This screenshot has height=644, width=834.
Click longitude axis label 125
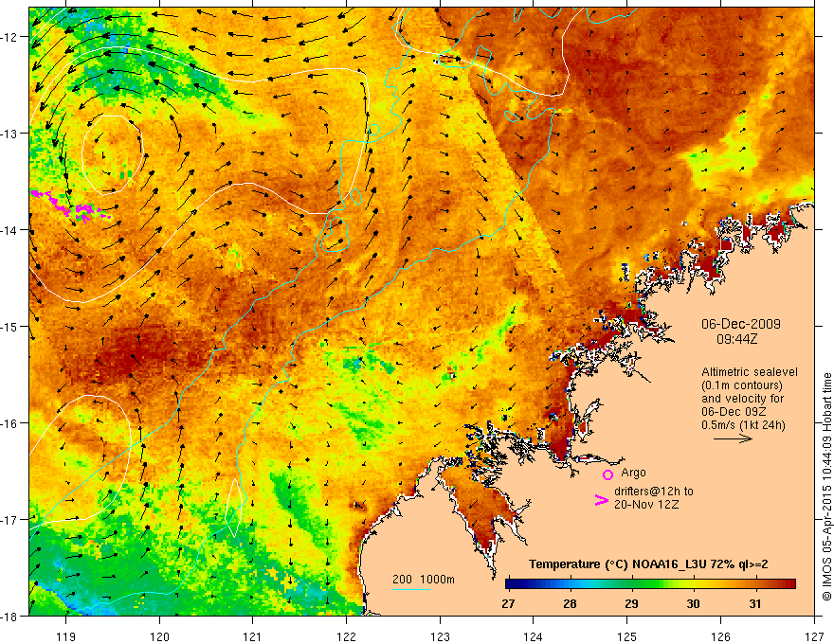point(627,636)
